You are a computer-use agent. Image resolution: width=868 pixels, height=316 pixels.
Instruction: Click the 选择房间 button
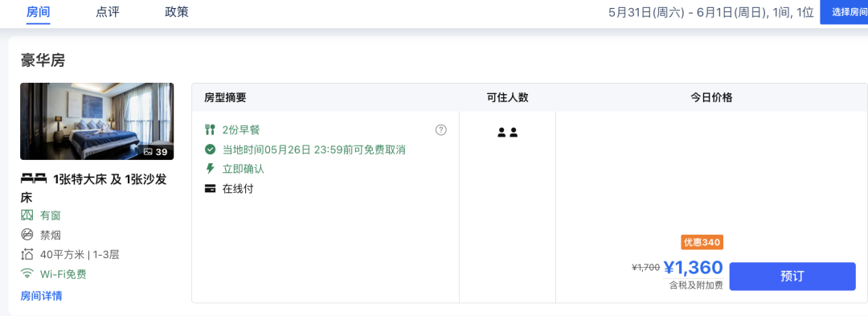[844, 12]
